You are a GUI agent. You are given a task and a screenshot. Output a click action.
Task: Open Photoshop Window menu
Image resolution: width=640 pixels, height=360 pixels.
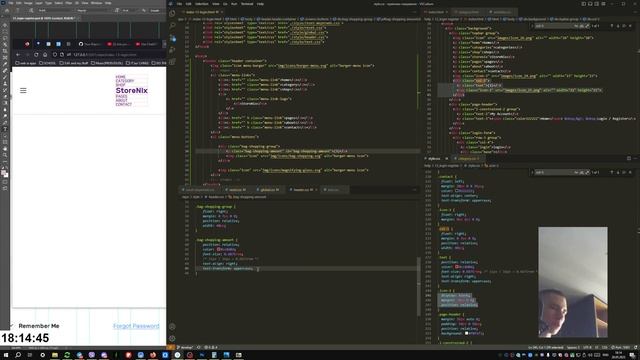pyautogui.click(x=97, y=3)
